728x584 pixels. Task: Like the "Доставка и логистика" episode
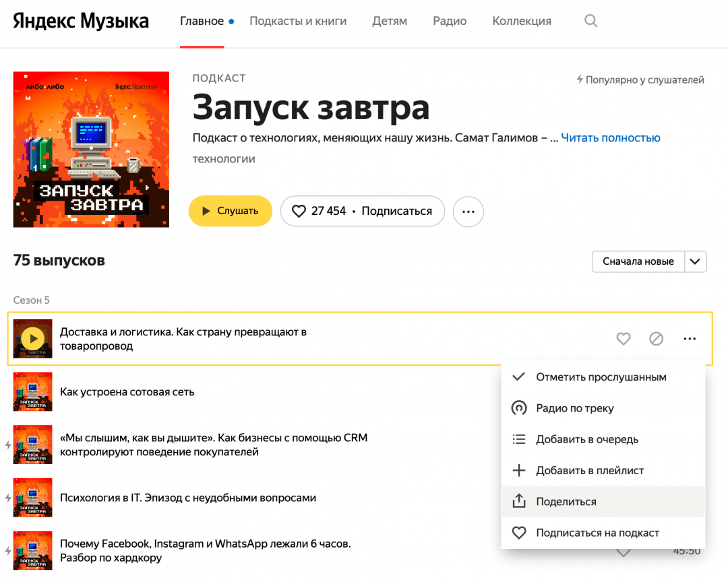coord(624,339)
